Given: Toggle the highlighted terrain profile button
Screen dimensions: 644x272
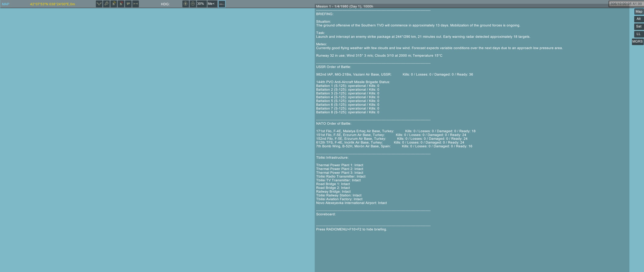Looking at the screenshot, I should (x=222, y=4).
